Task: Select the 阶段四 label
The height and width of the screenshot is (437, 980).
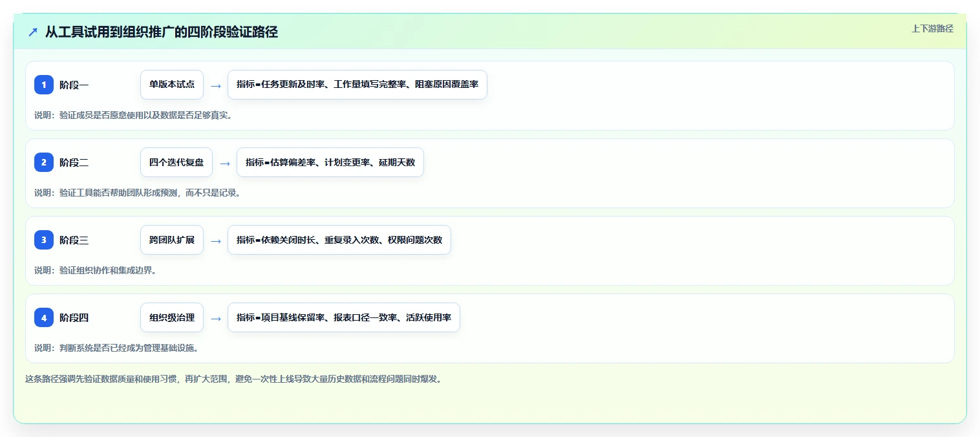Action: point(74,317)
